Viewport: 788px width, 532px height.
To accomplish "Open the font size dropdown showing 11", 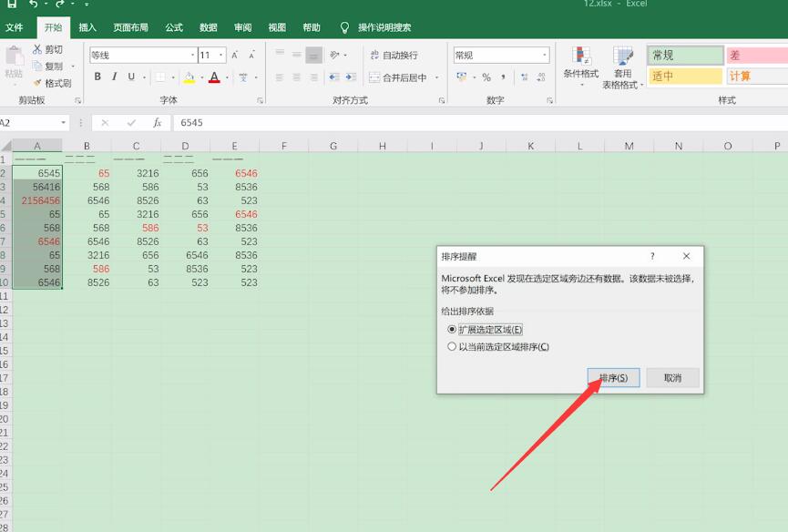I will pyautogui.click(x=220, y=56).
